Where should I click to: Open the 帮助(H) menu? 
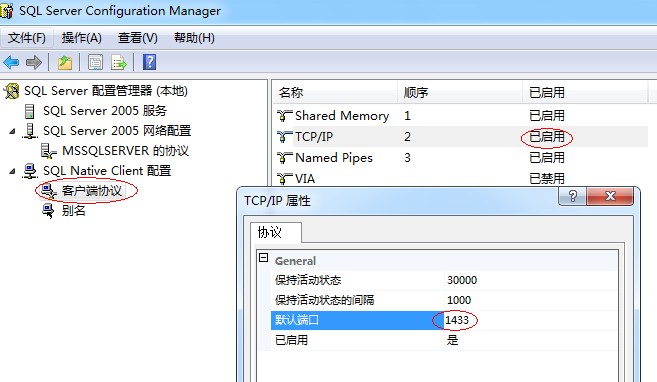[x=194, y=38]
